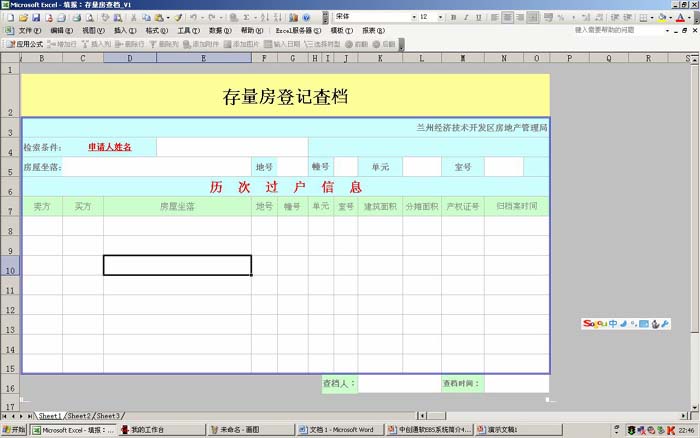Image resolution: width=700 pixels, height=438 pixels.
Task: Open the font size dropdown
Action: (440, 18)
